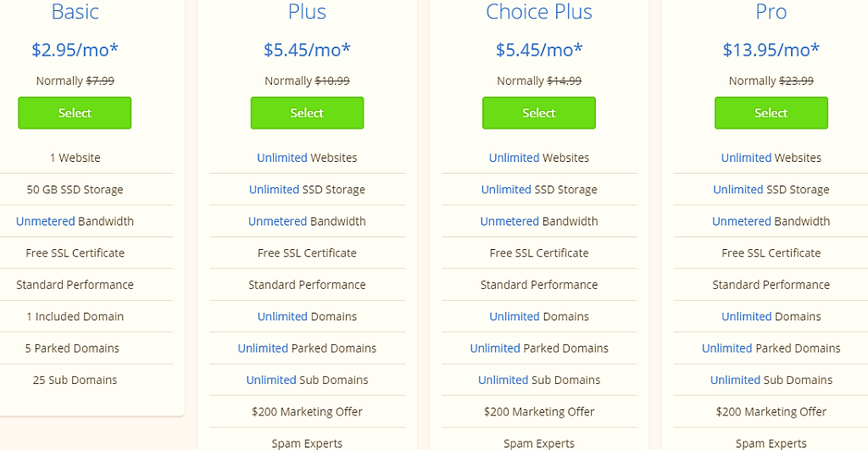Click Unlimited Websites in the Plus plan
This screenshot has width=868, height=450.
(307, 158)
